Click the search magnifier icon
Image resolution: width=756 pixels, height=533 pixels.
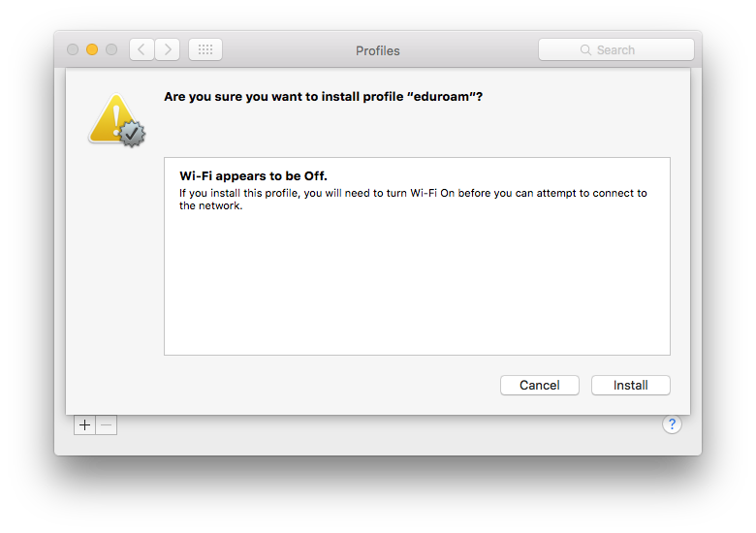pyautogui.click(x=585, y=50)
